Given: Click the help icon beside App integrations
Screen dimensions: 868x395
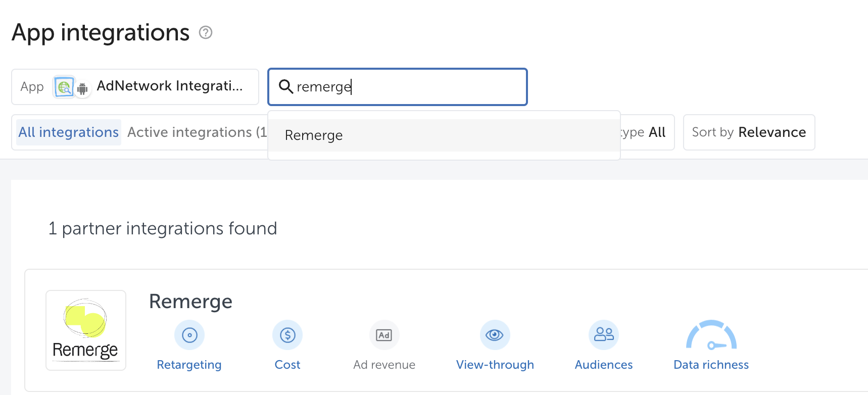Looking at the screenshot, I should 206,33.
